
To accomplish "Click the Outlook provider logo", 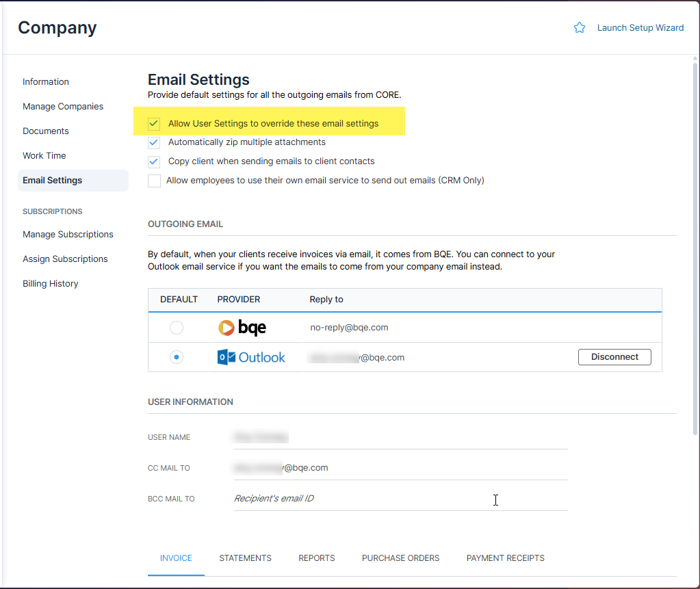I will [x=251, y=357].
